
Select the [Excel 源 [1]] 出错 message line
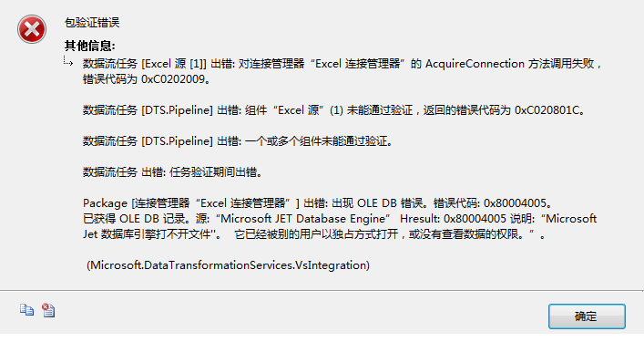click(x=342, y=64)
